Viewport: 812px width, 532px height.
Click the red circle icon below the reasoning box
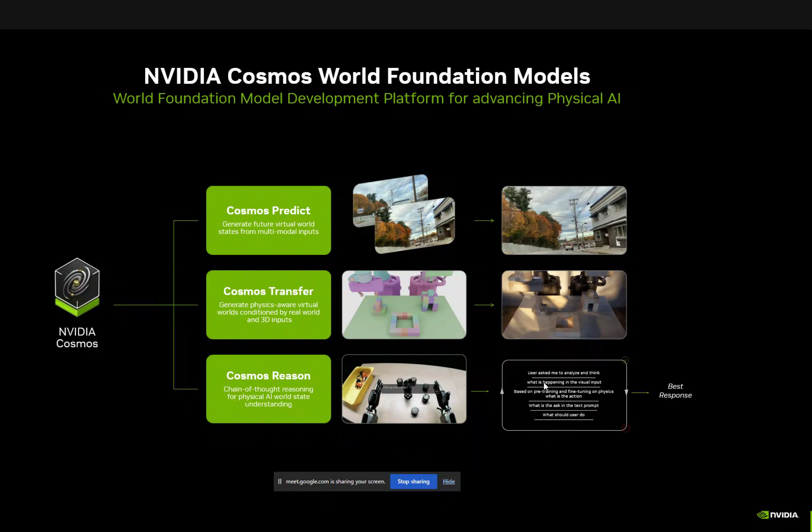pos(626,428)
